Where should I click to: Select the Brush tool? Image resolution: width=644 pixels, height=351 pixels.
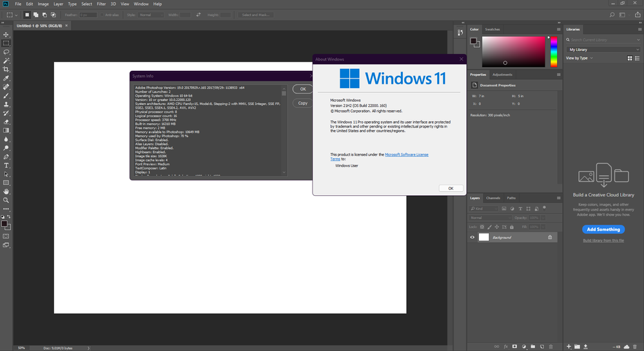(6, 96)
